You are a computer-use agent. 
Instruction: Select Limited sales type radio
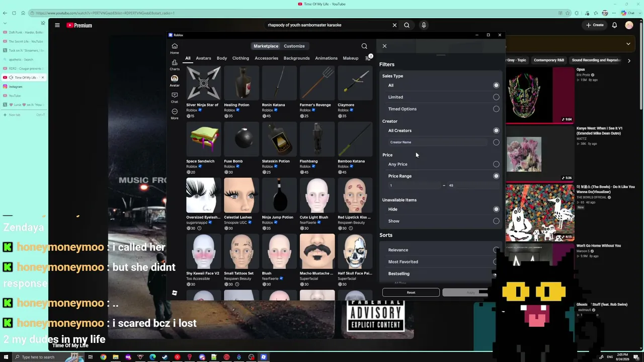[x=496, y=97]
